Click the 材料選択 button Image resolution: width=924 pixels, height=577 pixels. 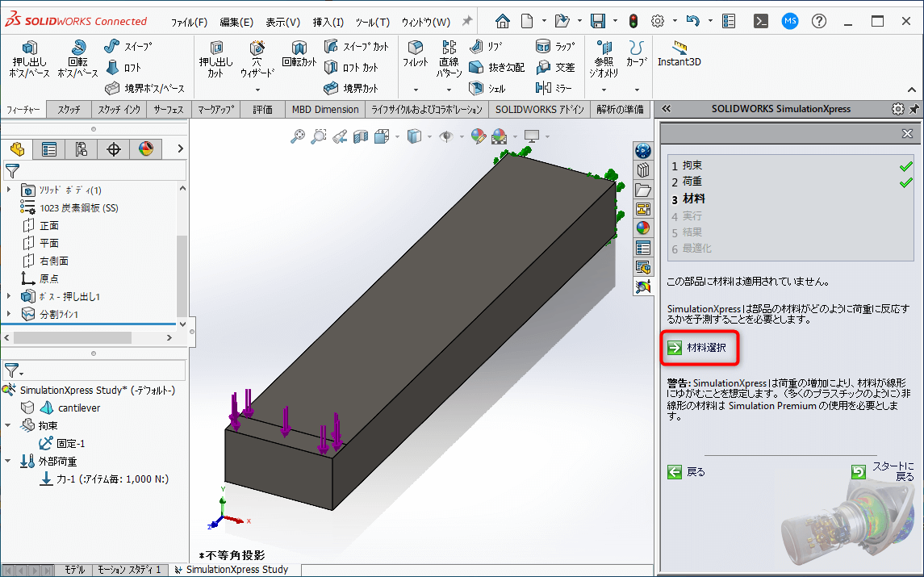coord(699,347)
